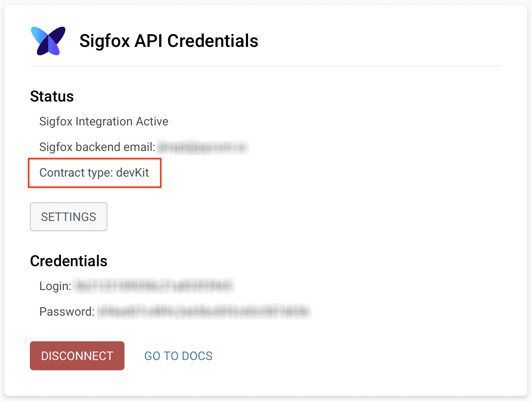Click the Disconnect button
This screenshot has width=532, height=401.
(x=77, y=355)
